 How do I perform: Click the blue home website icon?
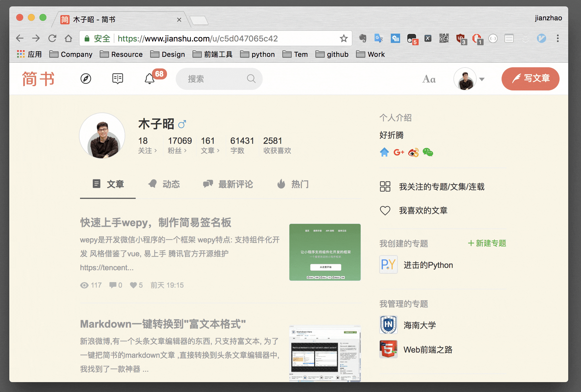[384, 152]
